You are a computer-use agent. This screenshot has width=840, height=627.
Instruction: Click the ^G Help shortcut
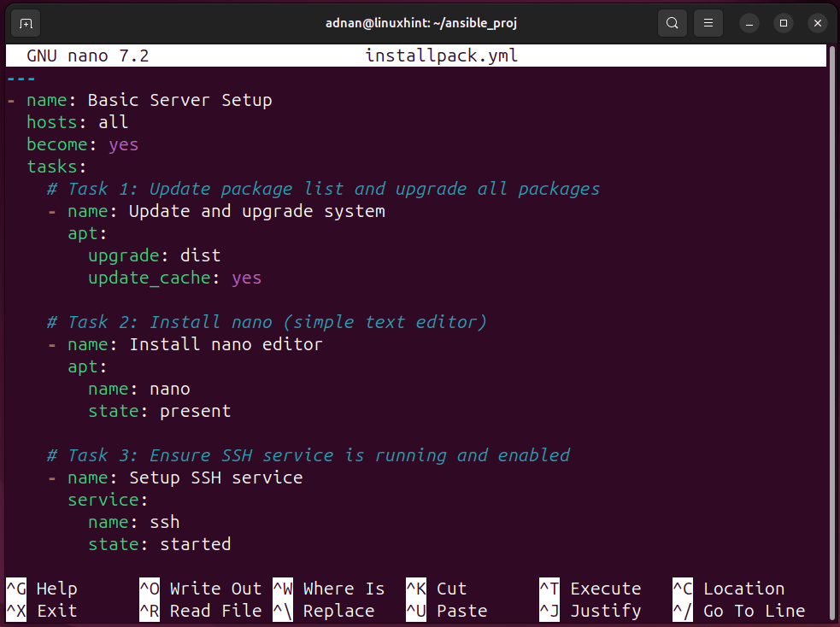pos(42,589)
